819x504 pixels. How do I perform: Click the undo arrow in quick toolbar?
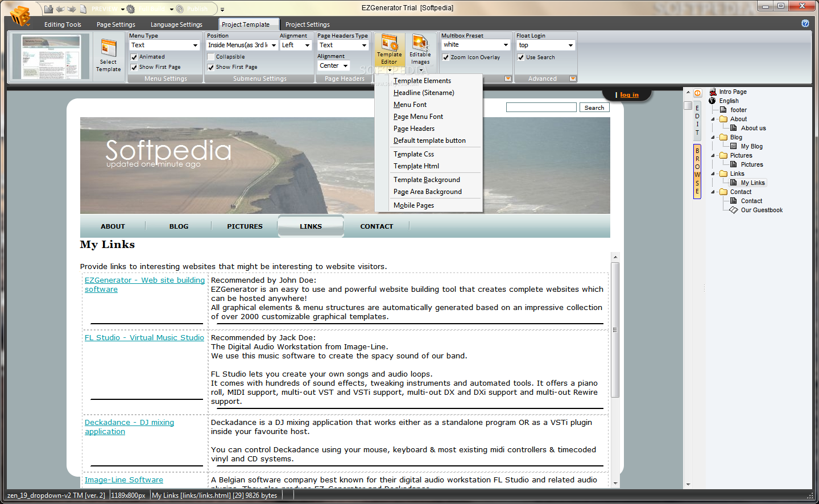(x=60, y=9)
